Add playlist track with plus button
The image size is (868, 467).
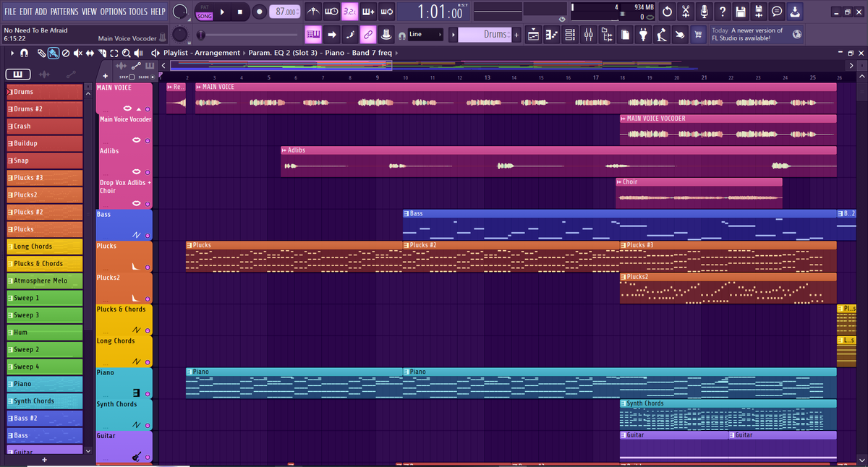106,77
